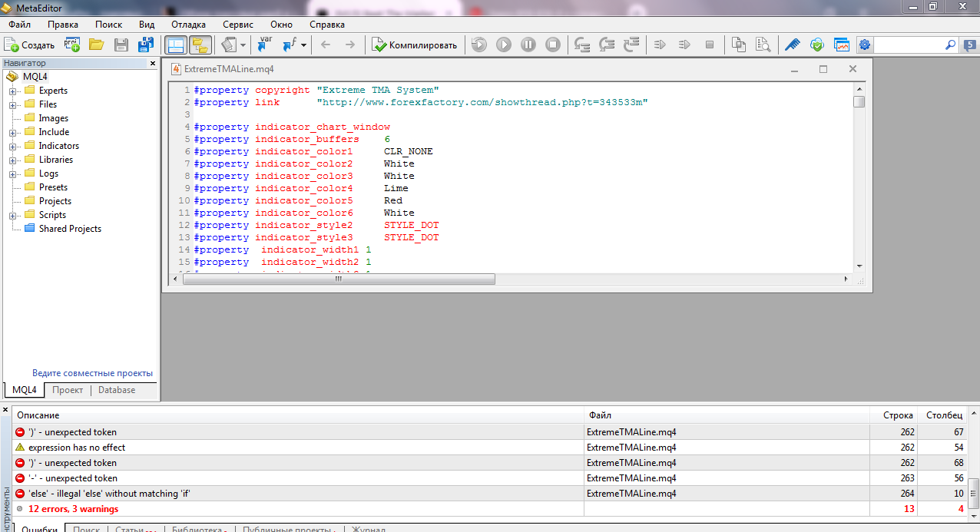Open the Вид menu
Viewport: 980px width, 532px height.
coord(147,25)
